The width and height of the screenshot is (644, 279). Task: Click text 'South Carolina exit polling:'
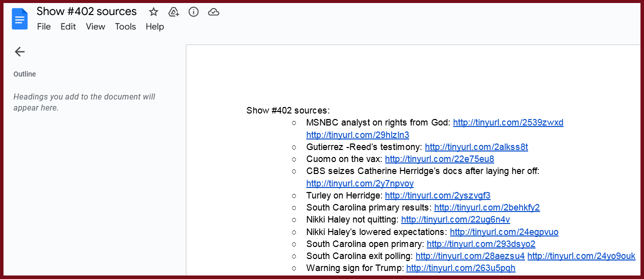pyautogui.click(x=360, y=256)
